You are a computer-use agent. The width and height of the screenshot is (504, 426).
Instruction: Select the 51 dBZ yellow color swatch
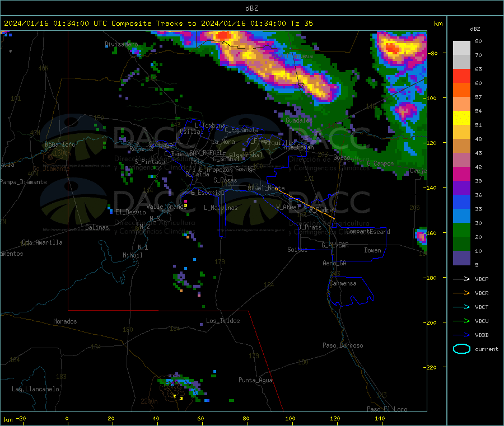click(x=461, y=118)
